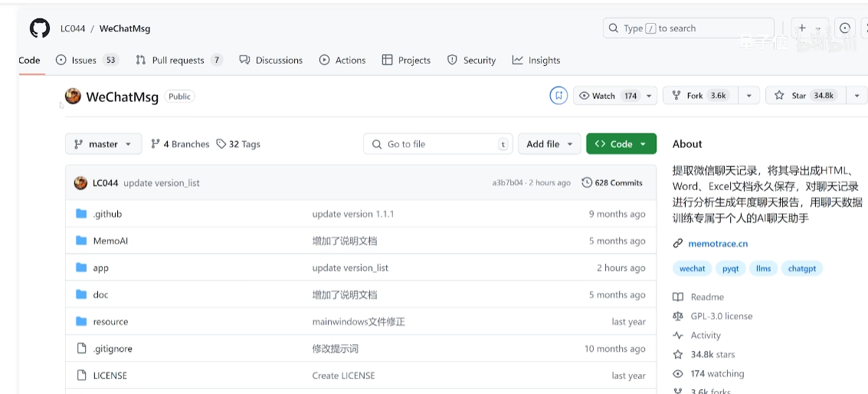The width and height of the screenshot is (868, 394).
Task: Open the Pull requests tab
Action: tap(179, 60)
